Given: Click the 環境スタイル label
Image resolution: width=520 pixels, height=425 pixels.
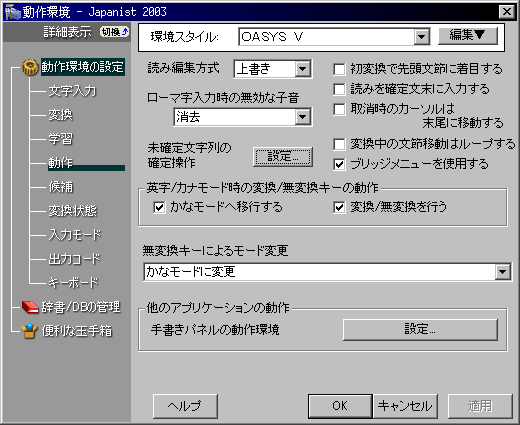Looking at the screenshot, I should 184,37.
